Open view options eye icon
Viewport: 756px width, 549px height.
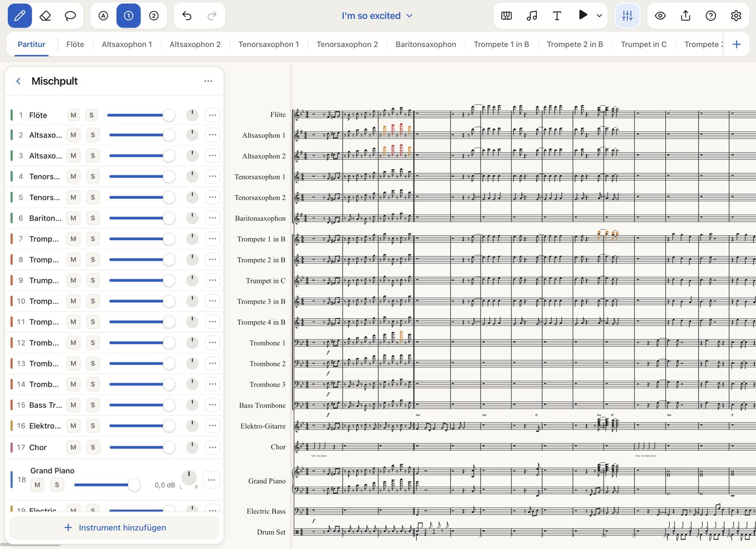(660, 16)
